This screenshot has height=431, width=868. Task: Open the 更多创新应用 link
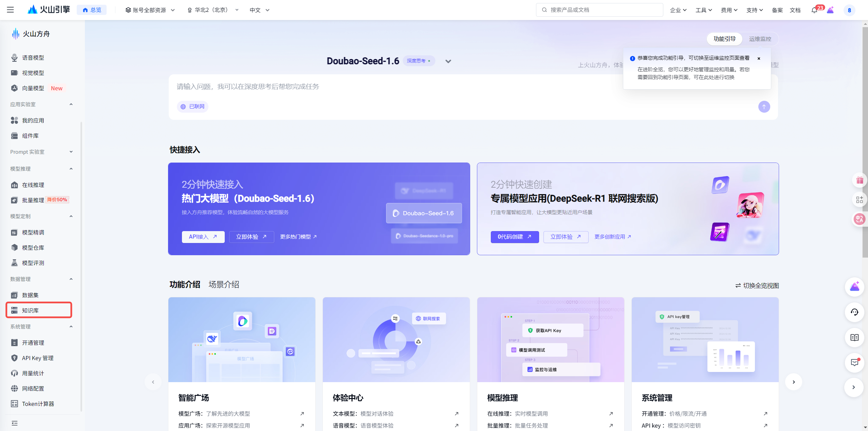(x=612, y=237)
